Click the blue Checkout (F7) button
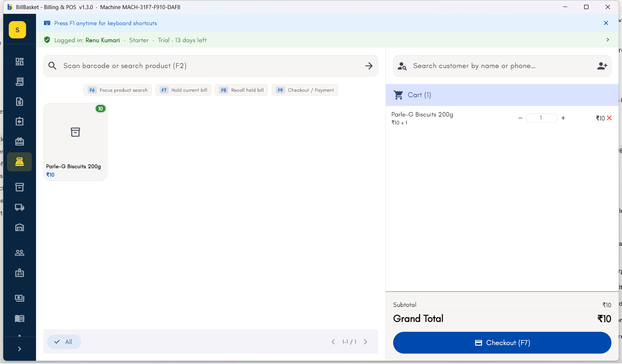This screenshot has width=622, height=364. pyautogui.click(x=502, y=343)
